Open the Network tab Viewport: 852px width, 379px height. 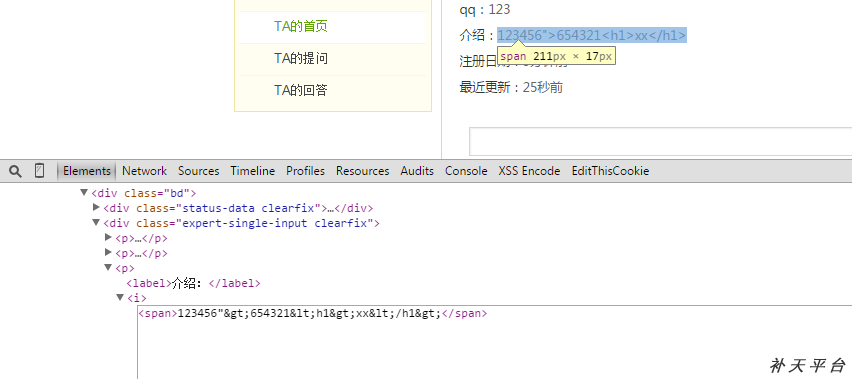pyautogui.click(x=144, y=171)
